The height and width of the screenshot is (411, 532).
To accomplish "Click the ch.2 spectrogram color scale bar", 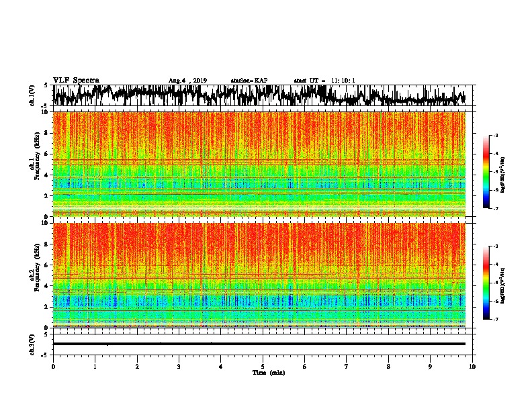I will pyautogui.click(x=486, y=283).
